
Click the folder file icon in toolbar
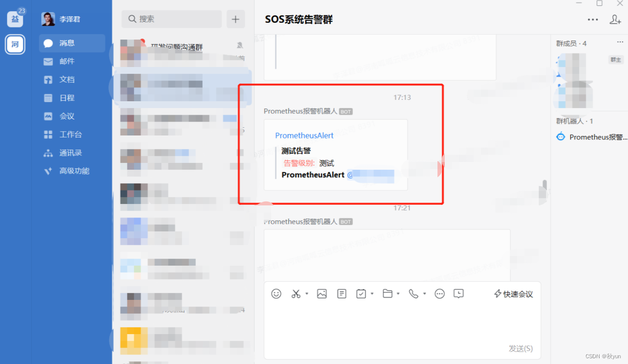(x=388, y=294)
